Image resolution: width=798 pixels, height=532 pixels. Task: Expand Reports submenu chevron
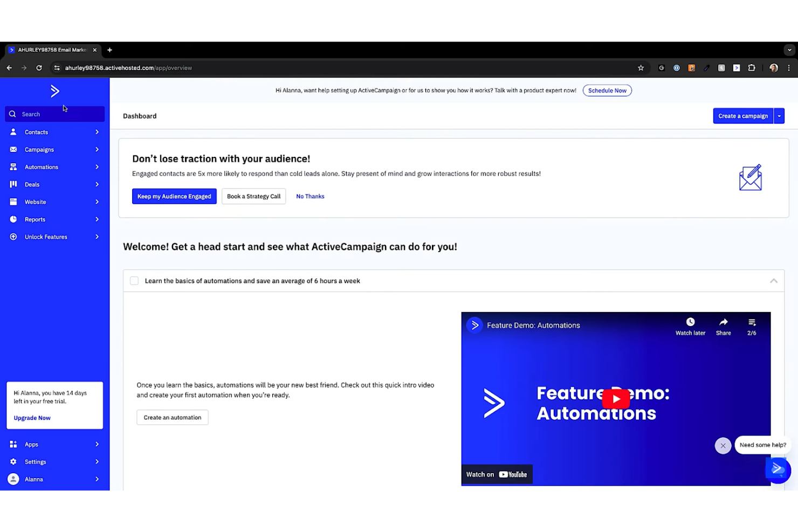(97, 219)
